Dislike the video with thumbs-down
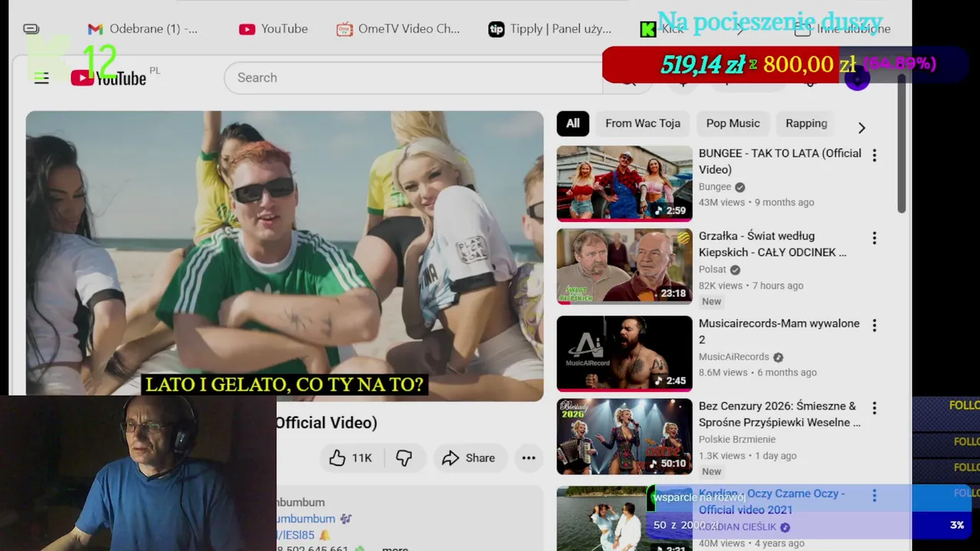 (x=404, y=458)
